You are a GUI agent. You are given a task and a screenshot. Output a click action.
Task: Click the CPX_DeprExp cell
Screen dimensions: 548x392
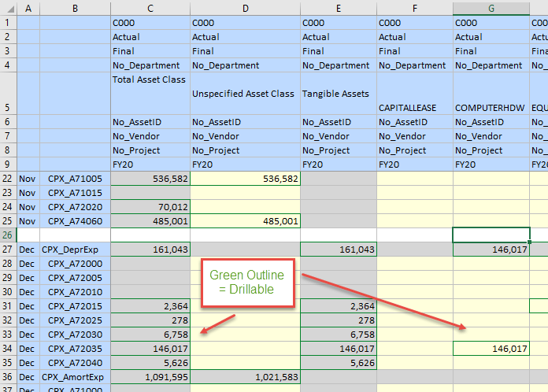[75, 249]
